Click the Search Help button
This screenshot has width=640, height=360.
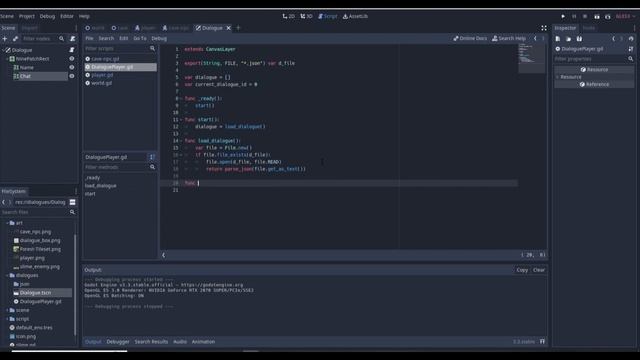point(509,38)
